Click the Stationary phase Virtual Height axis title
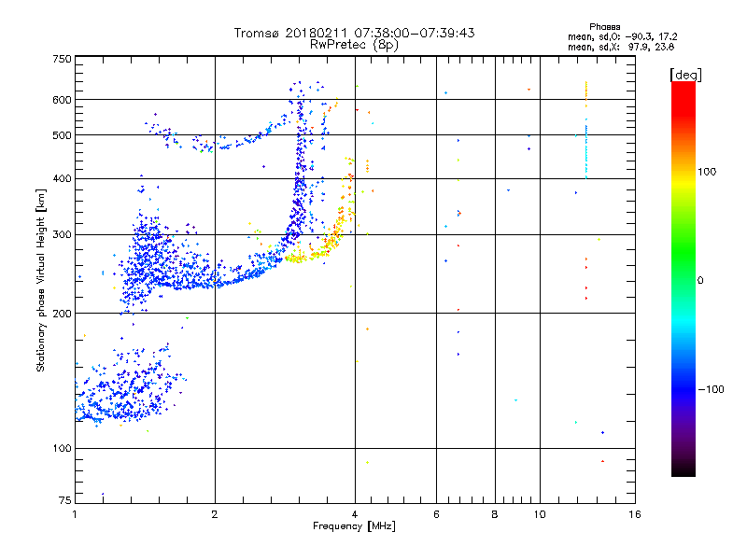This screenshot has height=560, width=747. (41, 280)
